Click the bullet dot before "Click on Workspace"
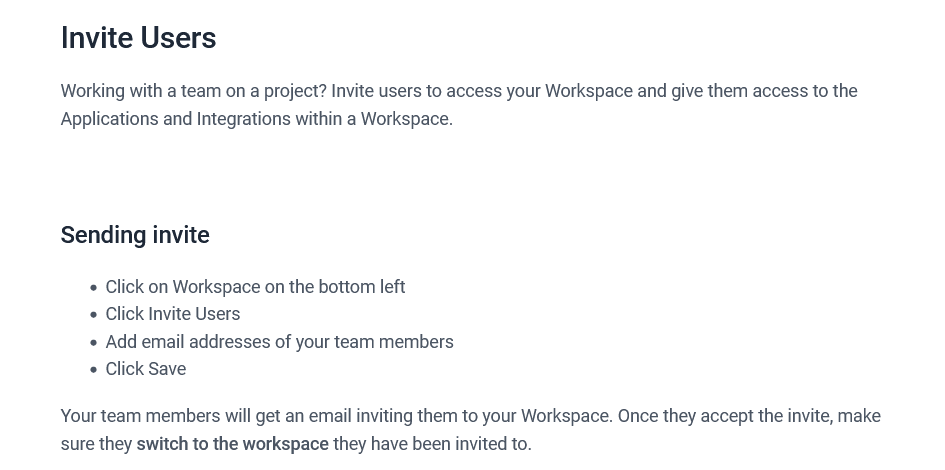The height and width of the screenshot is (470, 945). click(94, 288)
